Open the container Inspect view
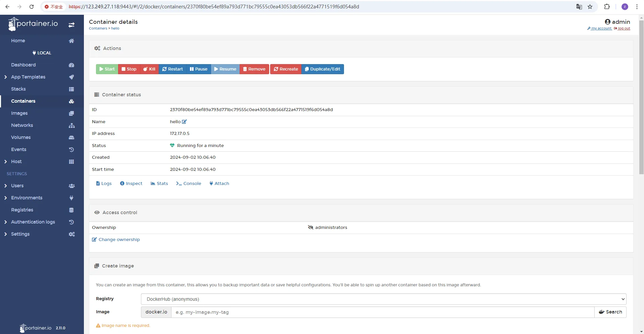Image resolution: width=644 pixels, height=334 pixels. pos(131,184)
